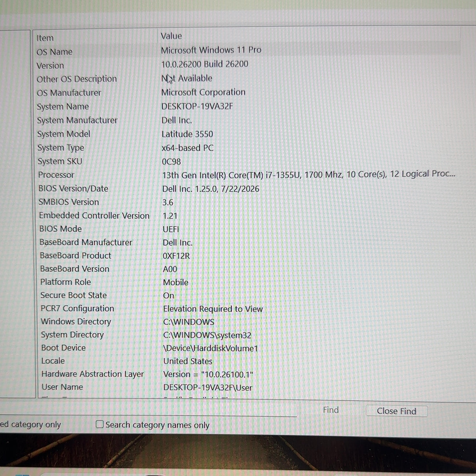Select the 'OS Name' item label
Viewport: 476px width, 476px height.
tap(54, 52)
